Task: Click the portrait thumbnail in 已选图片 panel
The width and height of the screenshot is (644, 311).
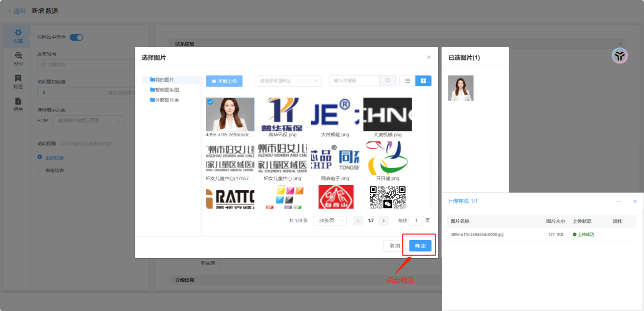Action: (461, 88)
